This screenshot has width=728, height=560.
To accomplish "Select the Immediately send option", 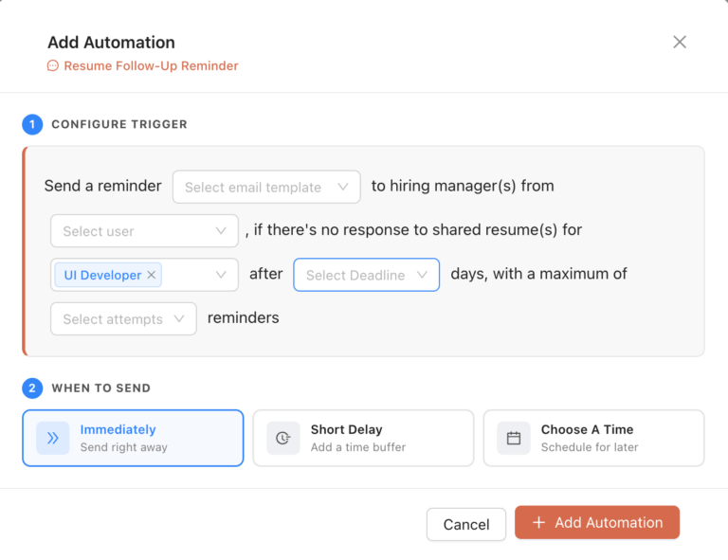I will (x=133, y=438).
